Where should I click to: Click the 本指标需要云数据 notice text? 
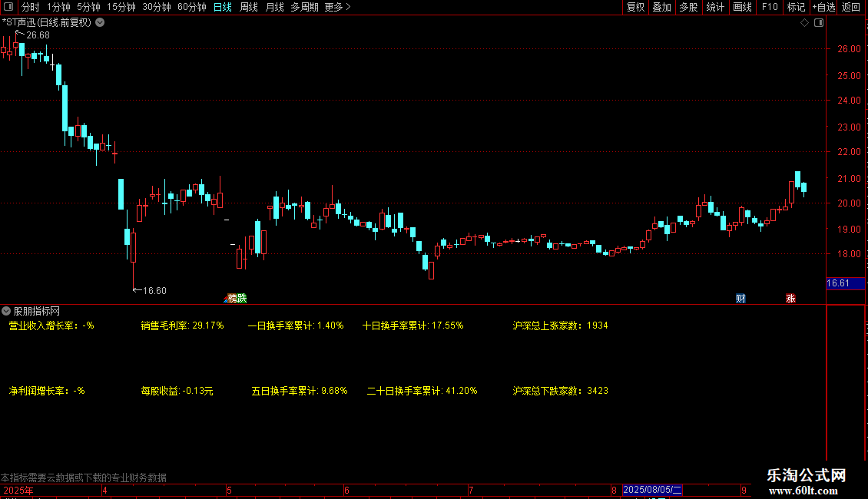pyautogui.click(x=84, y=478)
